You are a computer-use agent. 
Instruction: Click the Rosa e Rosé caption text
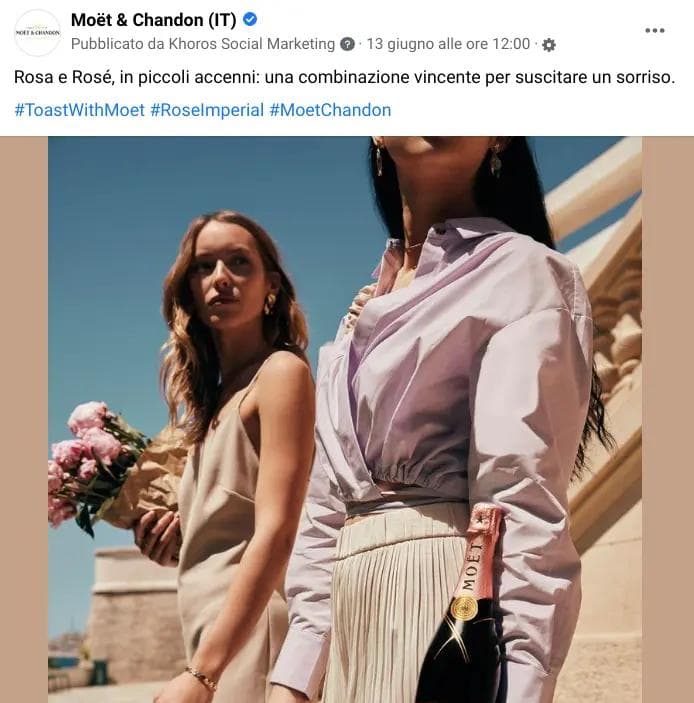pos(344,77)
